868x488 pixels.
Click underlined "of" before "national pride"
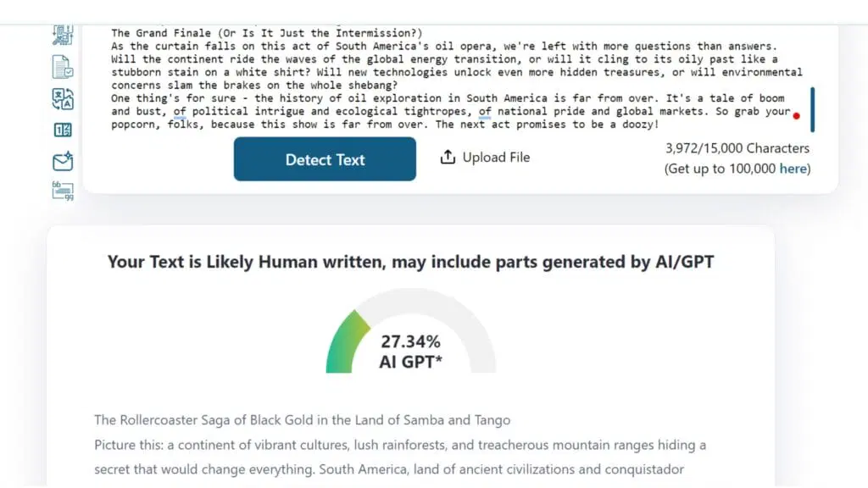[484, 111]
